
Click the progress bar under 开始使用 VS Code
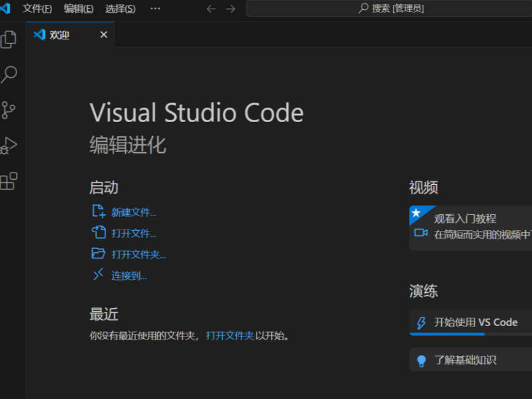pyautogui.click(x=471, y=334)
